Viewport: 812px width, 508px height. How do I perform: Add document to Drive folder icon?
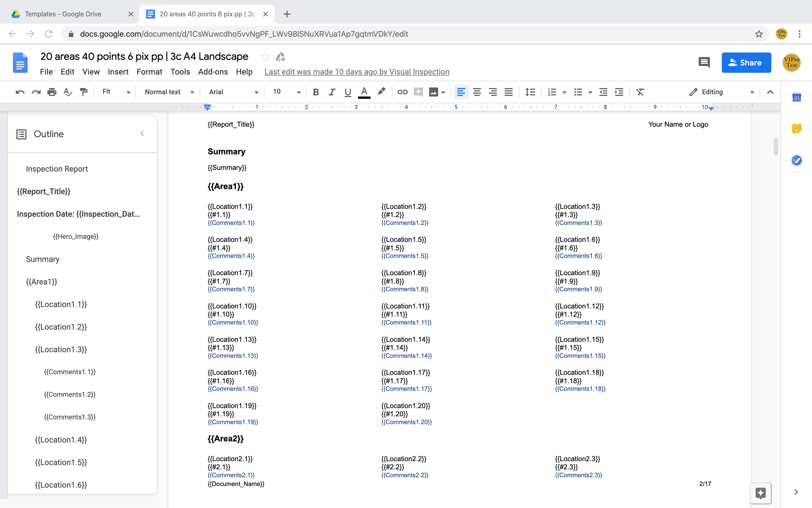click(281, 57)
